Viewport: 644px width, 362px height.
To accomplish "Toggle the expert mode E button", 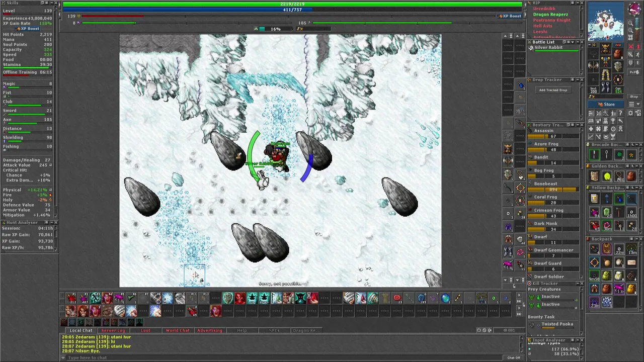I will 638,62.
